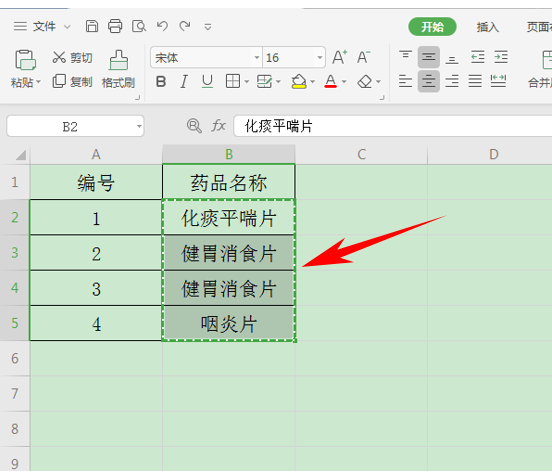Click the eraser clear format icon
552x476 pixels.
pyautogui.click(x=365, y=82)
